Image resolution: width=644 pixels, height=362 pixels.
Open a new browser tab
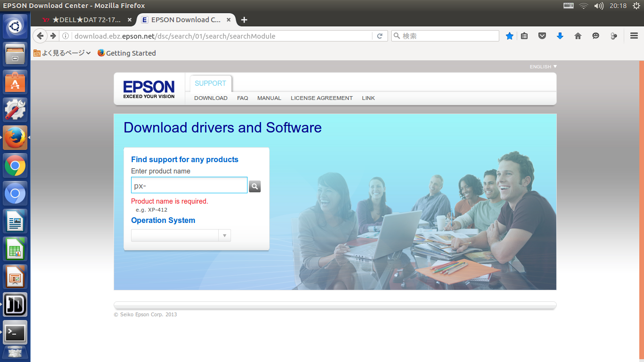point(244,20)
